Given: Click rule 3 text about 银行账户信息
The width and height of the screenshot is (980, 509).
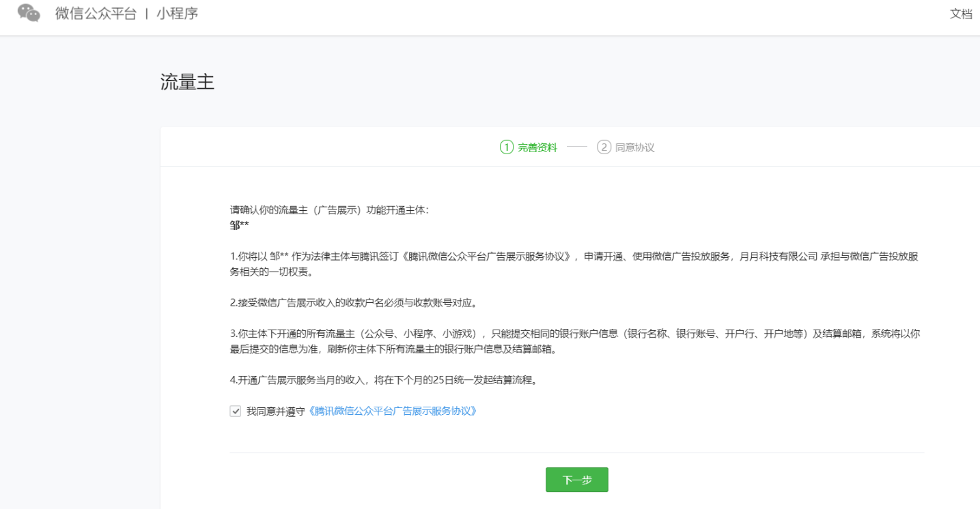Looking at the screenshot, I should pos(575,341).
